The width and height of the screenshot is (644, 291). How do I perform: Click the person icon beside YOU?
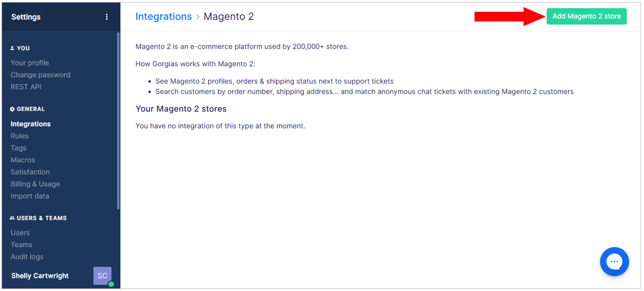[x=13, y=48]
